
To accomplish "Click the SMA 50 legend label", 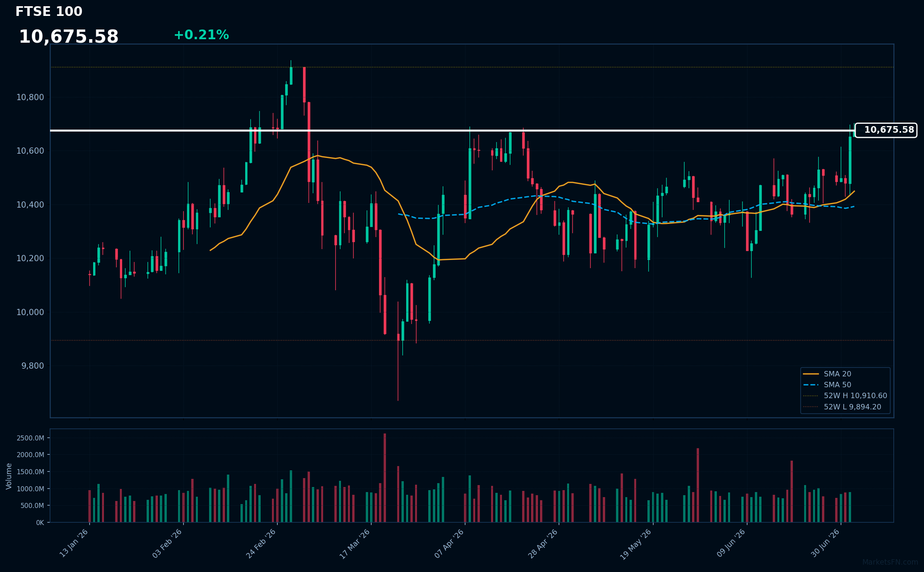I will pos(837,385).
